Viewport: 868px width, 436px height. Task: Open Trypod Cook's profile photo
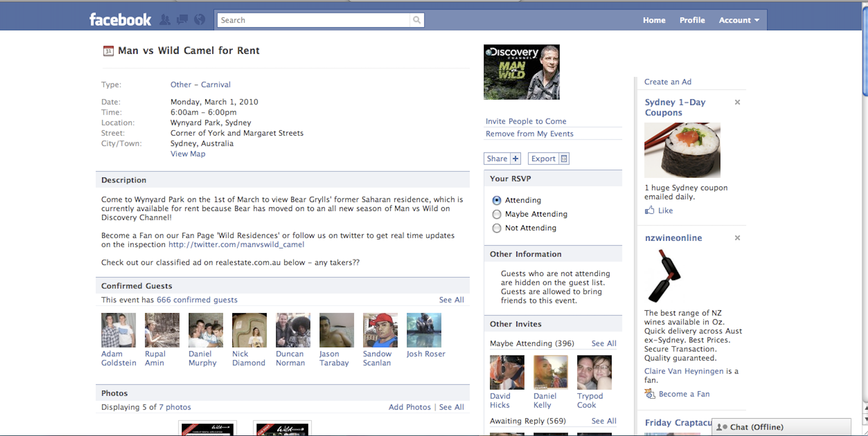[x=594, y=372]
